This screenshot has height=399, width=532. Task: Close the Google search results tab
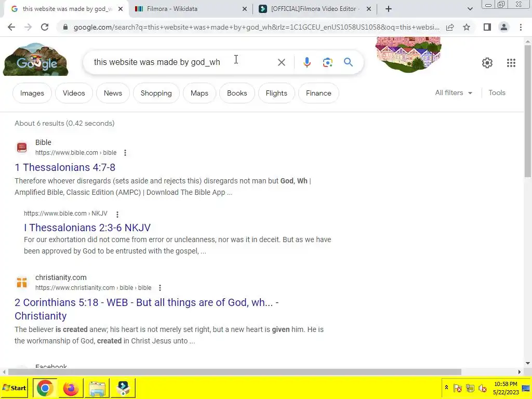point(120,9)
